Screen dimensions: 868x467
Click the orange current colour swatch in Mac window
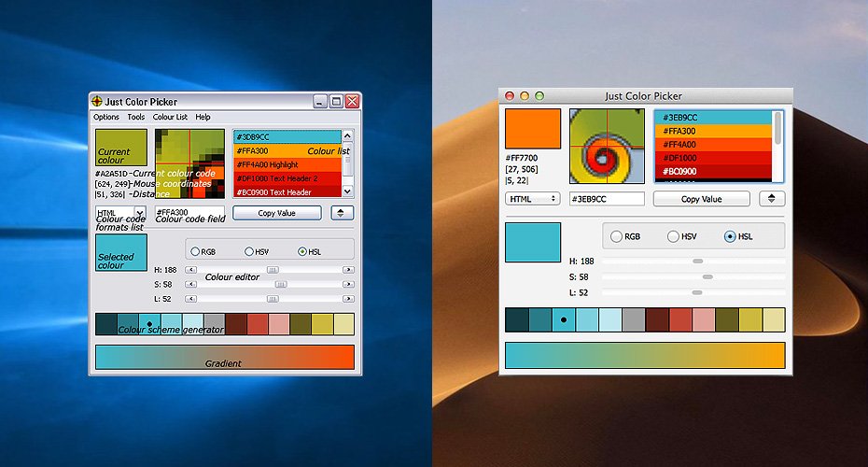533,129
